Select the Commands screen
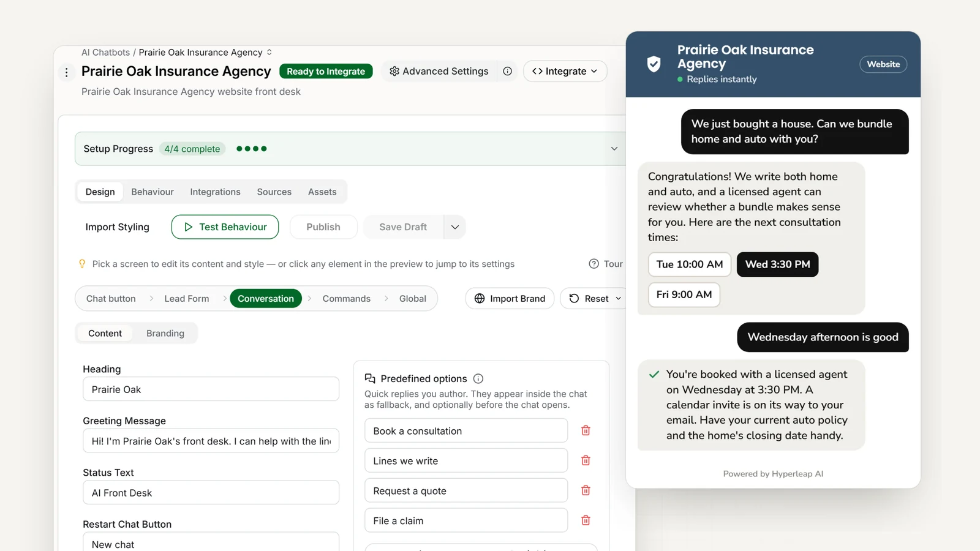Viewport: 980px width, 551px height. pos(347,299)
